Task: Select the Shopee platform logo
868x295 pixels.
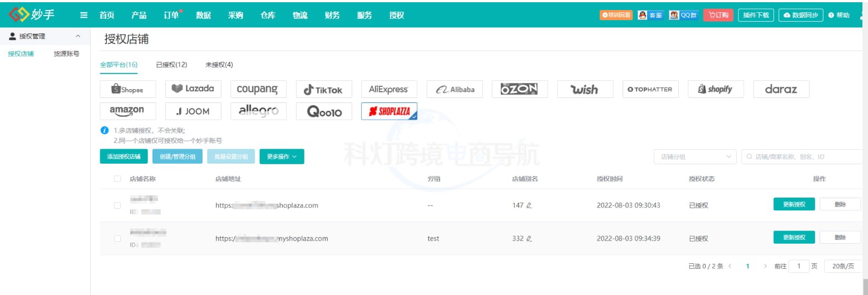Action: coord(128,89)
